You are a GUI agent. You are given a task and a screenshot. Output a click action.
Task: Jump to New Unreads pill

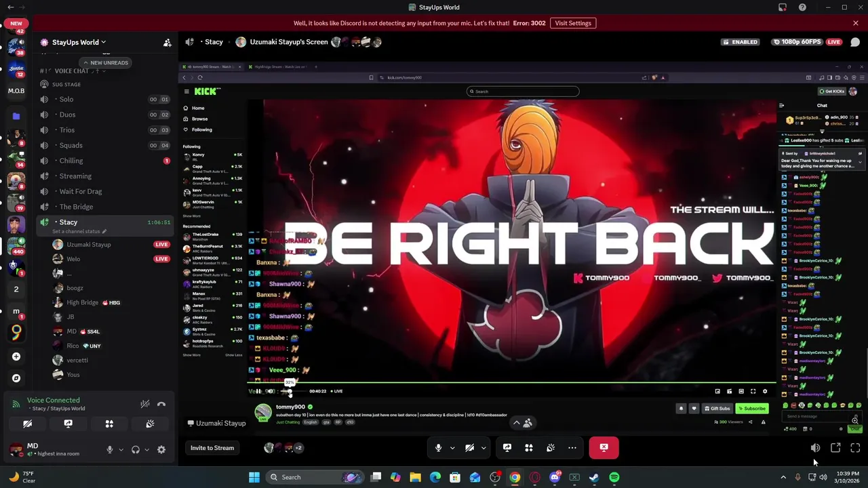coord(105,62)
